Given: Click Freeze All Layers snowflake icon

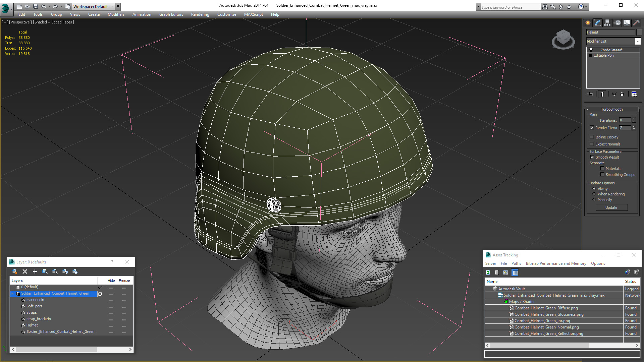Looking at the screenshot, I should pyautogui.click(x=75, y=271).
